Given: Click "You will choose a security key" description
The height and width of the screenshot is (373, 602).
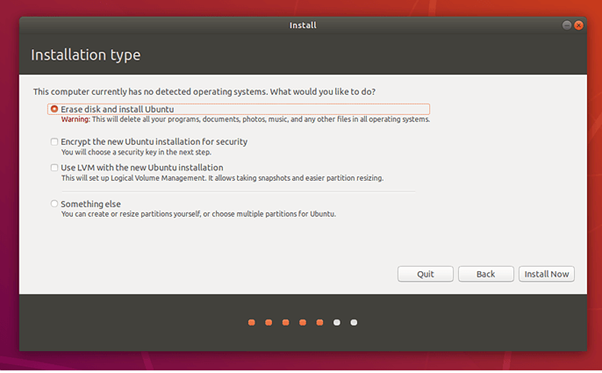Looking at the screenshot, I should pyautogui.click(x=136, y=152).
